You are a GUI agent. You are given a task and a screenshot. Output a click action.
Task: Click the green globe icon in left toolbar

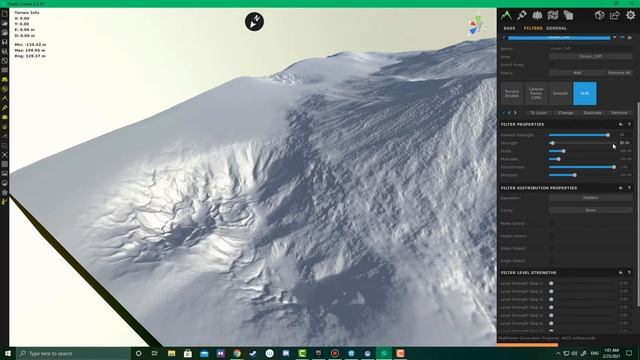(x=4, y=89)
